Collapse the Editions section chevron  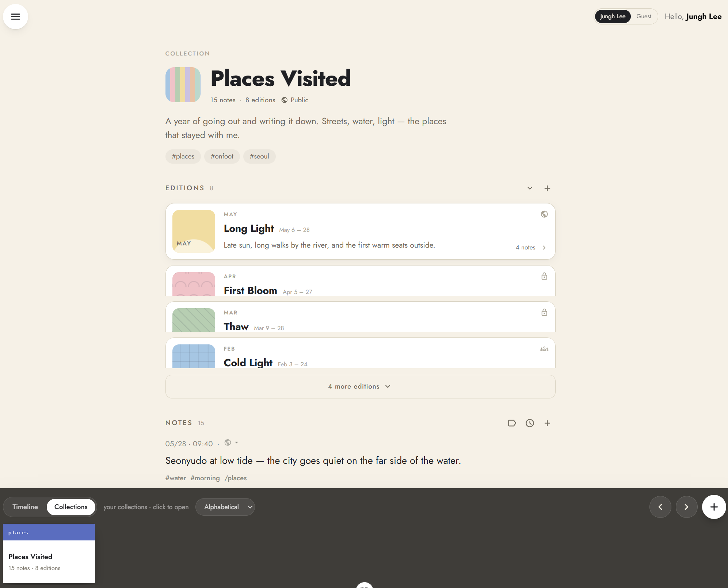(x=530, y=188)
